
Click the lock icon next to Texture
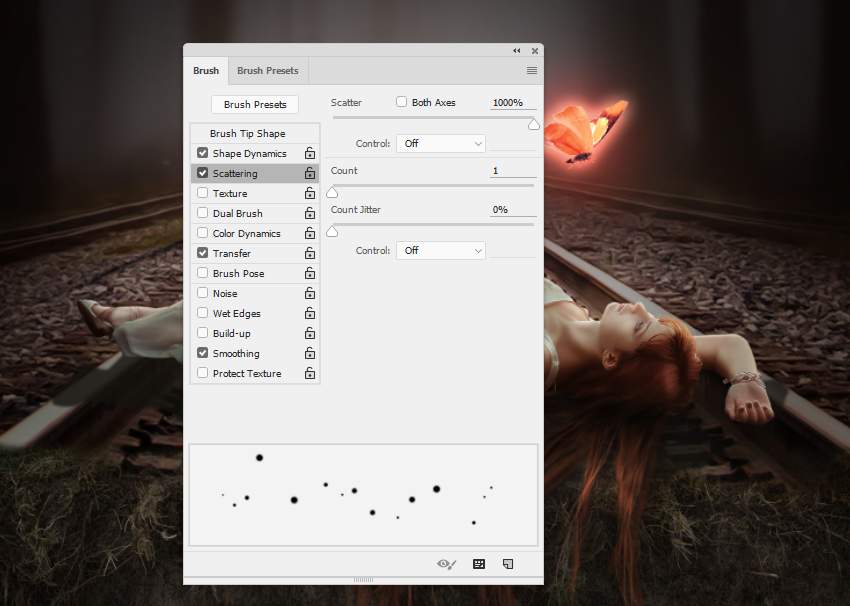(x=310, y=194)
